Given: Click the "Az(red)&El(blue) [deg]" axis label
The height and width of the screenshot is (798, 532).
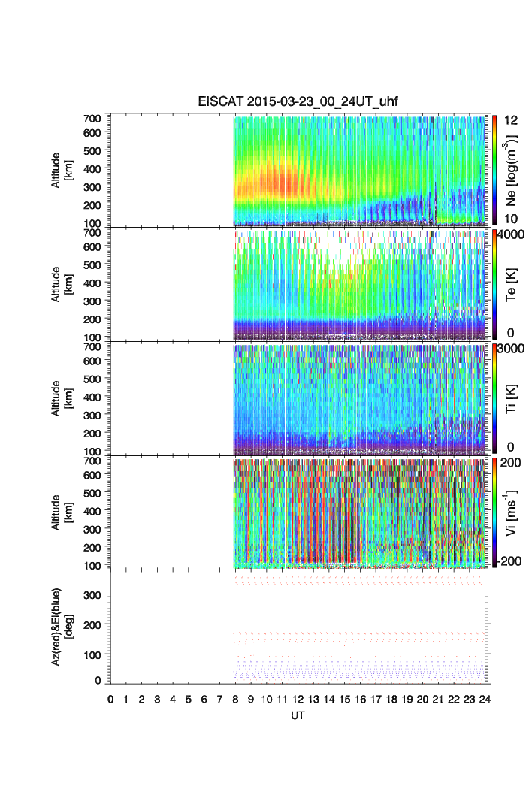Looking at the screenshot, I should coord(61,627).
